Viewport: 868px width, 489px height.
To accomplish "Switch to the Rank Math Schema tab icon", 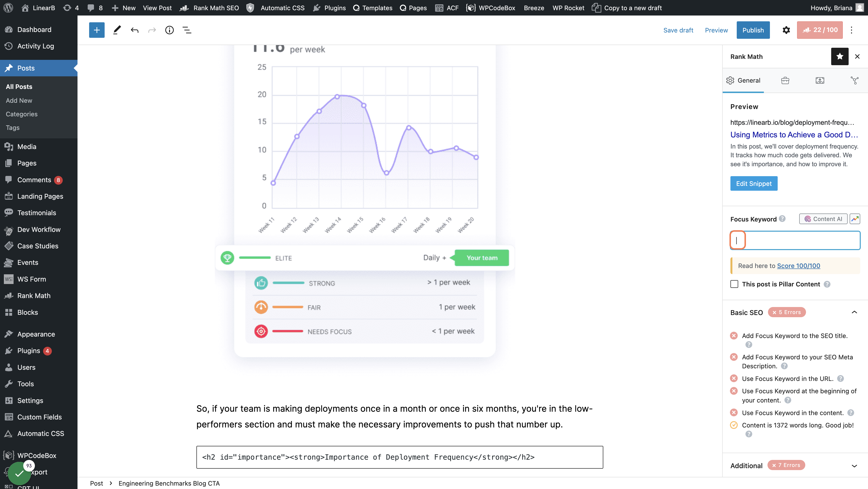I will (820, 80).
